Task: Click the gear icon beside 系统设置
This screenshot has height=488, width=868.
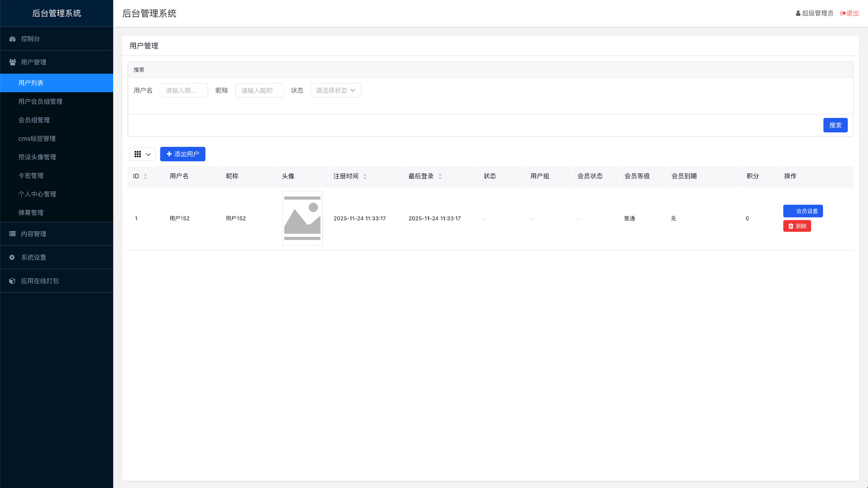Action: (12, 257)
